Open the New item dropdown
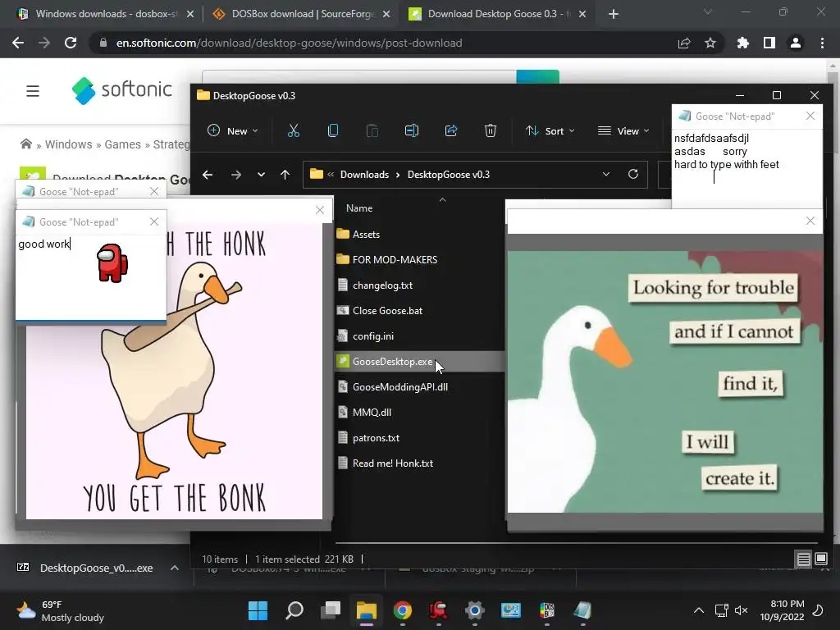Image resolution: width=840 pixels, height=630 pixels. point(232,130)
